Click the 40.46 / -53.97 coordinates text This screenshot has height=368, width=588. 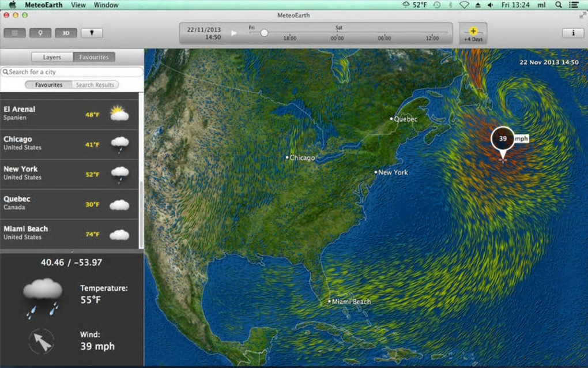click(71, 262)
